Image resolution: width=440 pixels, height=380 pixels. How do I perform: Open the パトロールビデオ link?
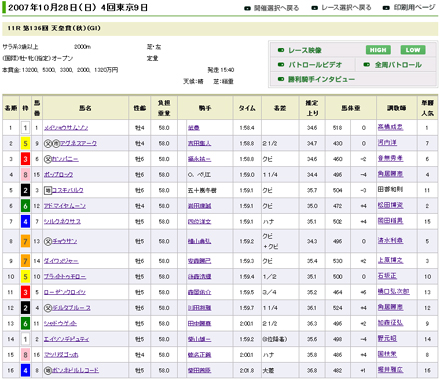pos(315,65)
